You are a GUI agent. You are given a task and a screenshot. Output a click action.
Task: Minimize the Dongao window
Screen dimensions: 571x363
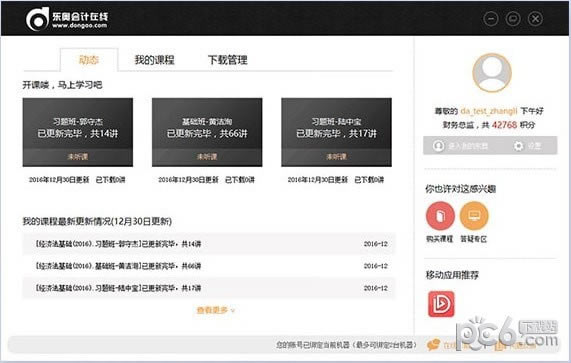pyautogui.click(x=491, y=19)
